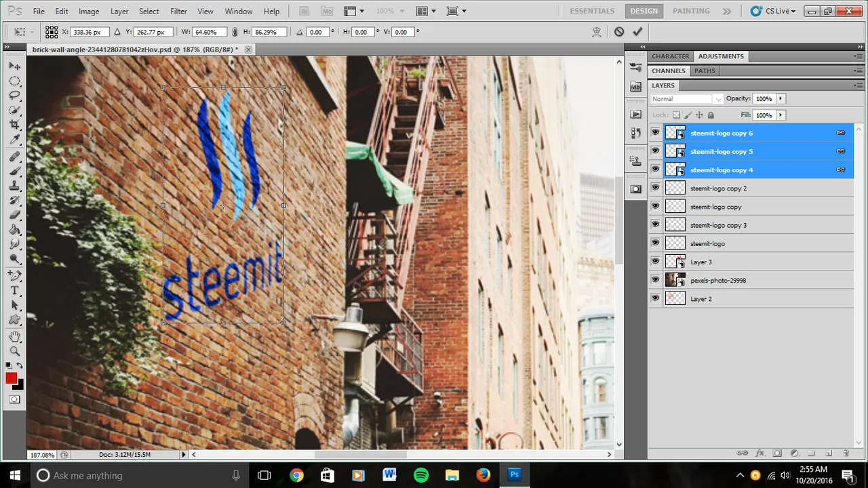Screen dimensions: 868x488
Task: Click the rotation angle input field
Action: tap(316, 32)
